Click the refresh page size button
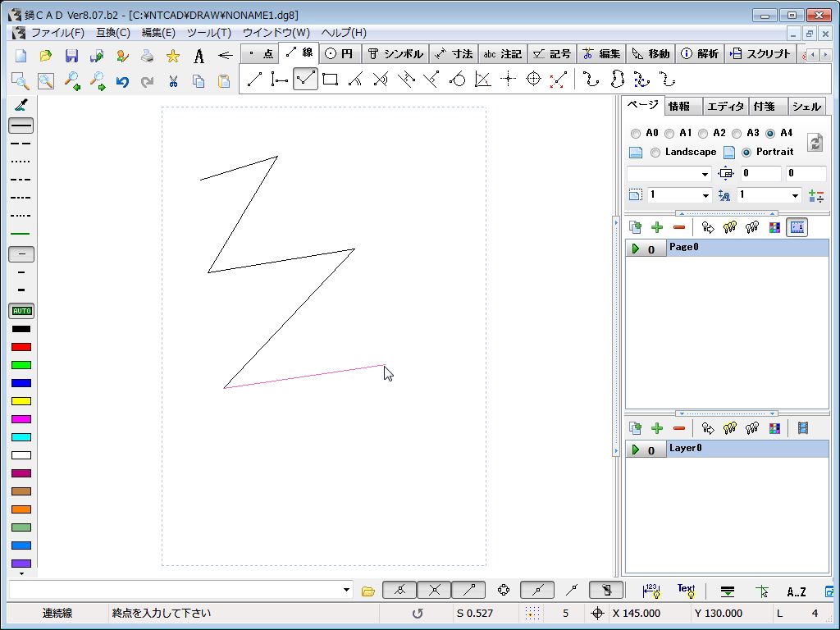This screenshot has width=840, height=630. [815, 143]
